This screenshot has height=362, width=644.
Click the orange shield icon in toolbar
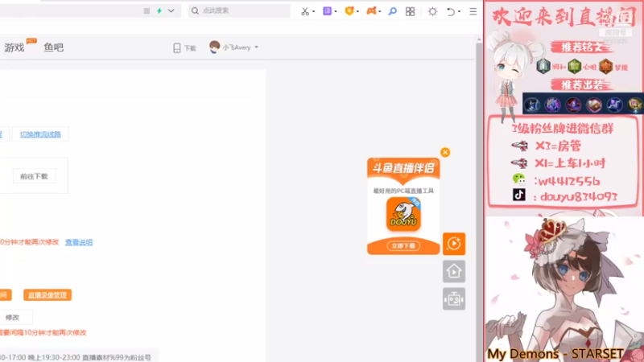click(x=349, y=11)
